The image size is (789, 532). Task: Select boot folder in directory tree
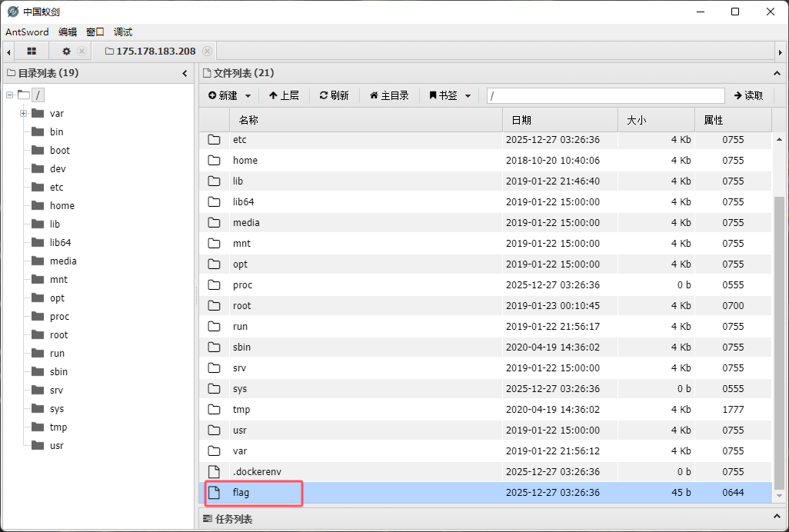pyautogui.click(x=60, y=151)
